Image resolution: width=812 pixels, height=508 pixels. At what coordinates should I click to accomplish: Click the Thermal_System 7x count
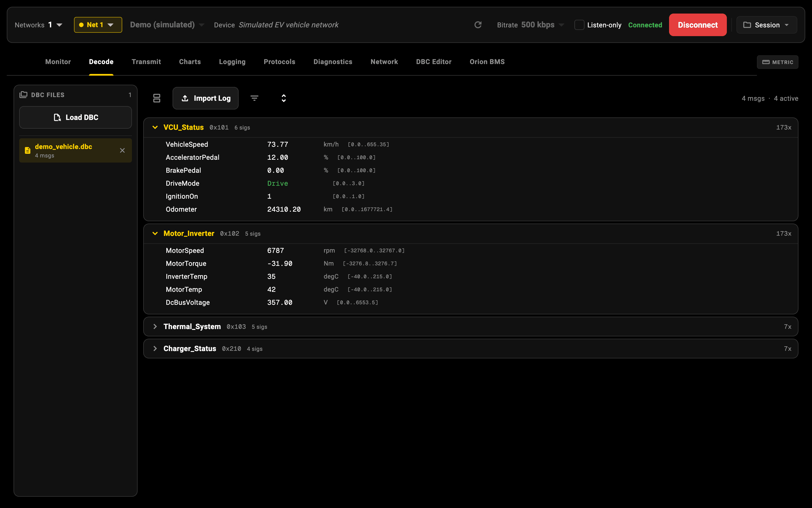(787, 327)
